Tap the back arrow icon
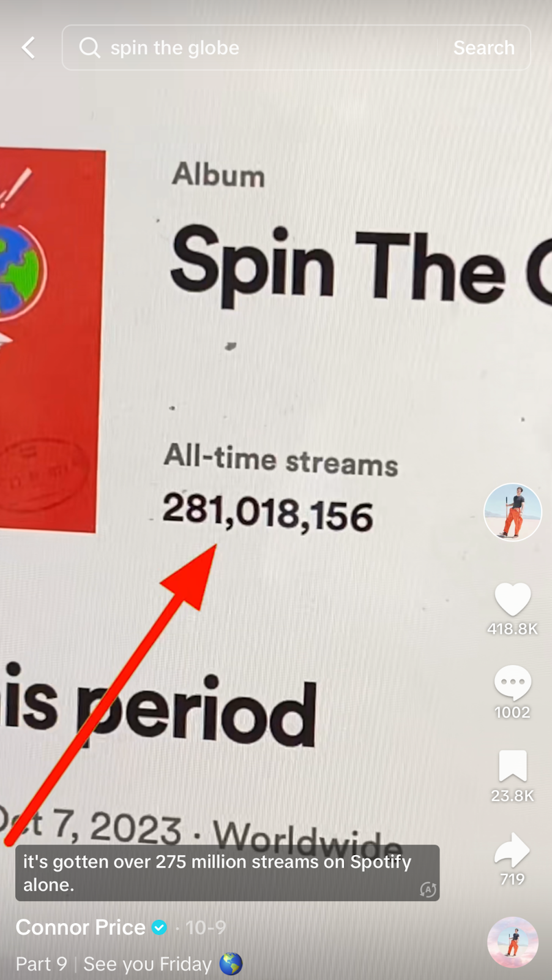The height and width of the screenshot is (980, 552). click(28, 47)
